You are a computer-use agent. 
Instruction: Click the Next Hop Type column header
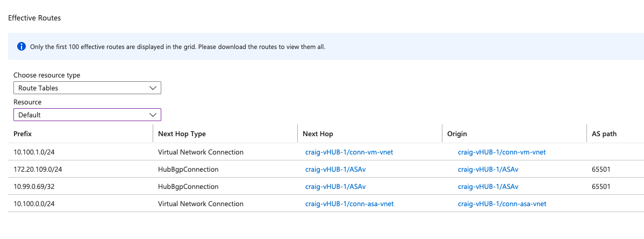click(182, 134)
